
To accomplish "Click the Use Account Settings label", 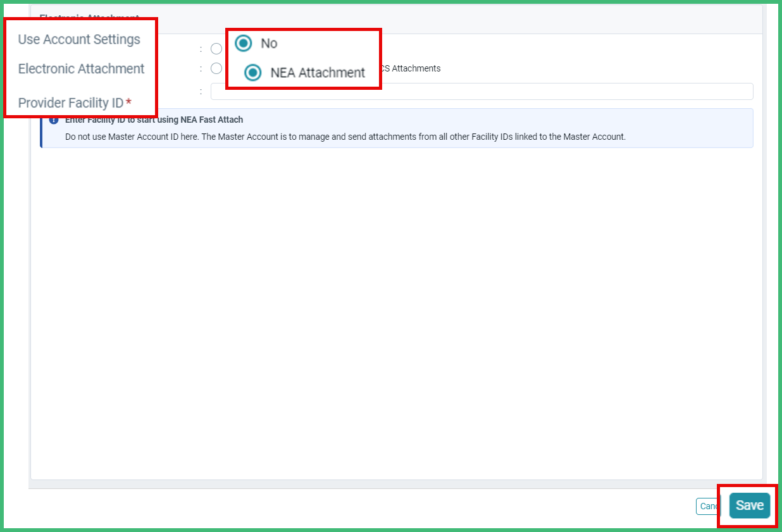I will coord(79,39).
